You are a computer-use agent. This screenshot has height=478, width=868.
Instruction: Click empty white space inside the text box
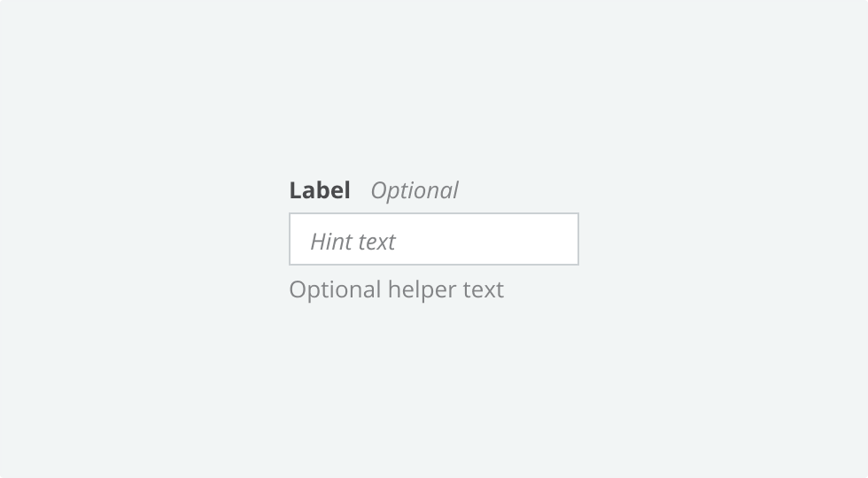tap(487, 239)
